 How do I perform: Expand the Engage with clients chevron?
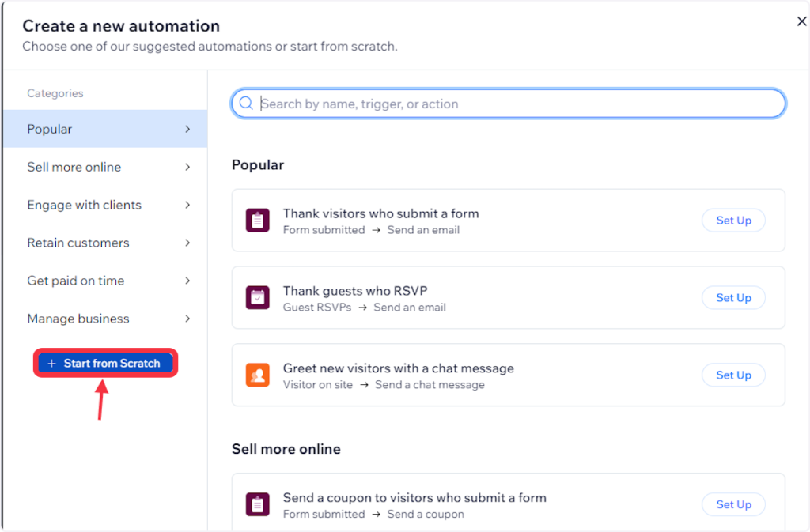click(x=187, y=205)
